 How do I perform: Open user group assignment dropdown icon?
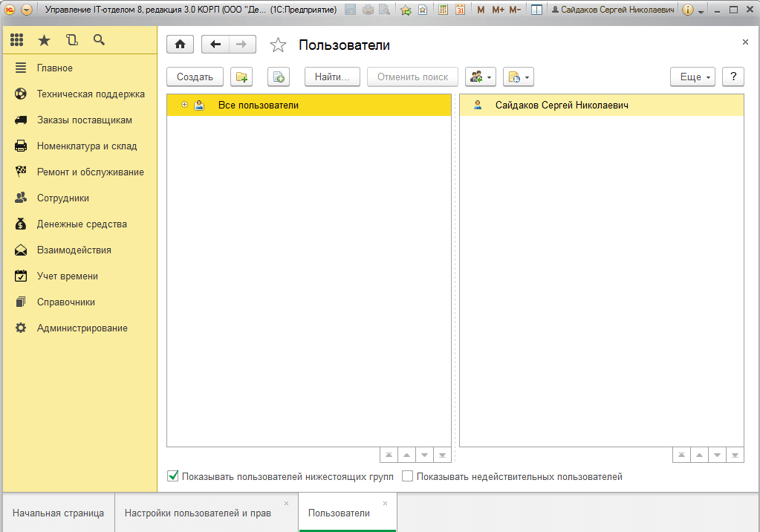tap(481, 77)
